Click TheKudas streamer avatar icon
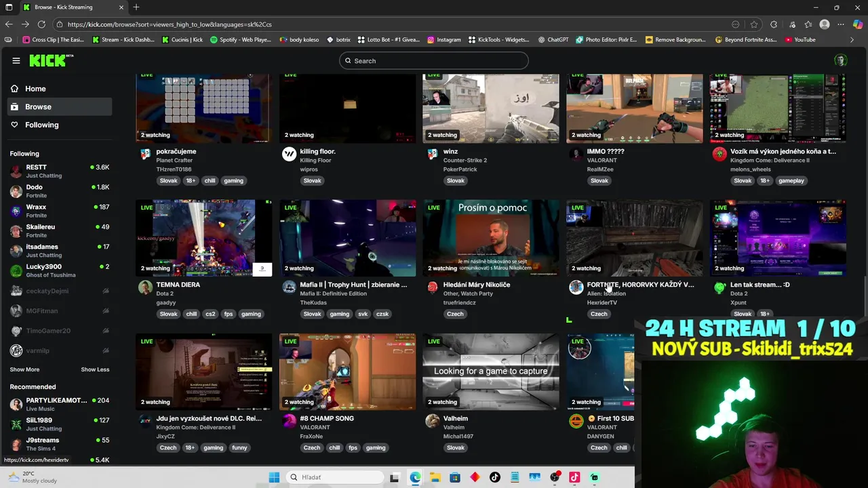Screen dimensions: 868x488 [x=289, y=287]
